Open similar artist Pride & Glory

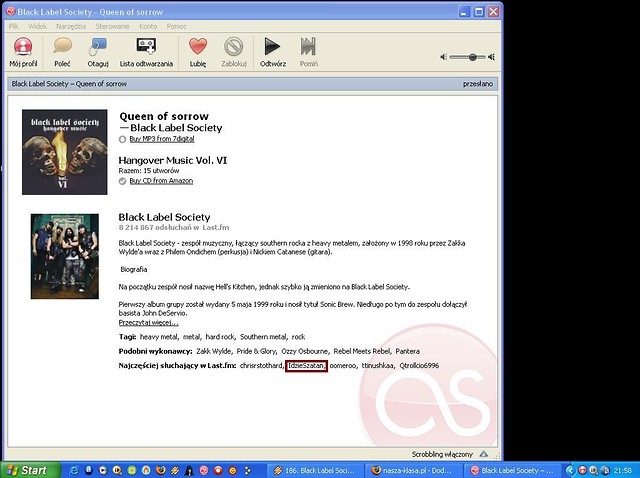point(256,351)
